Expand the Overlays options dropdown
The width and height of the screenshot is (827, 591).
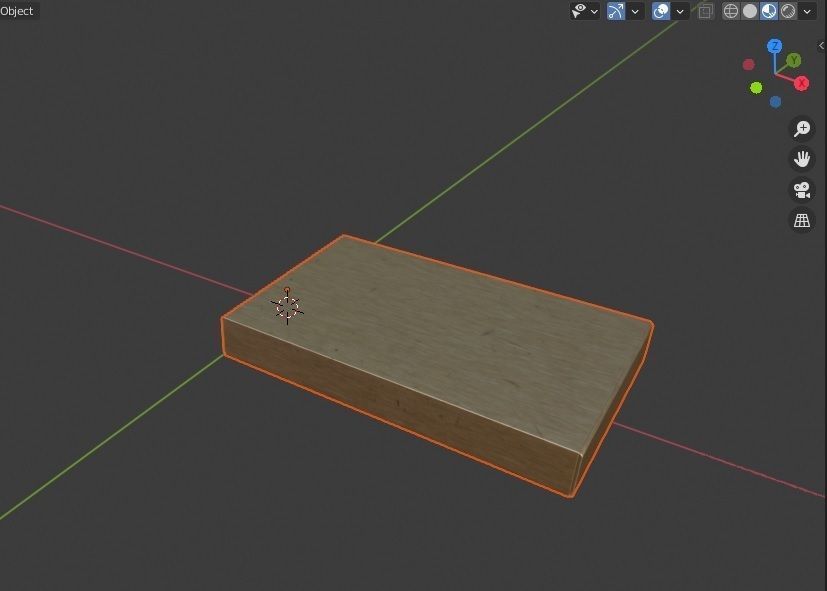coord(680,11)
